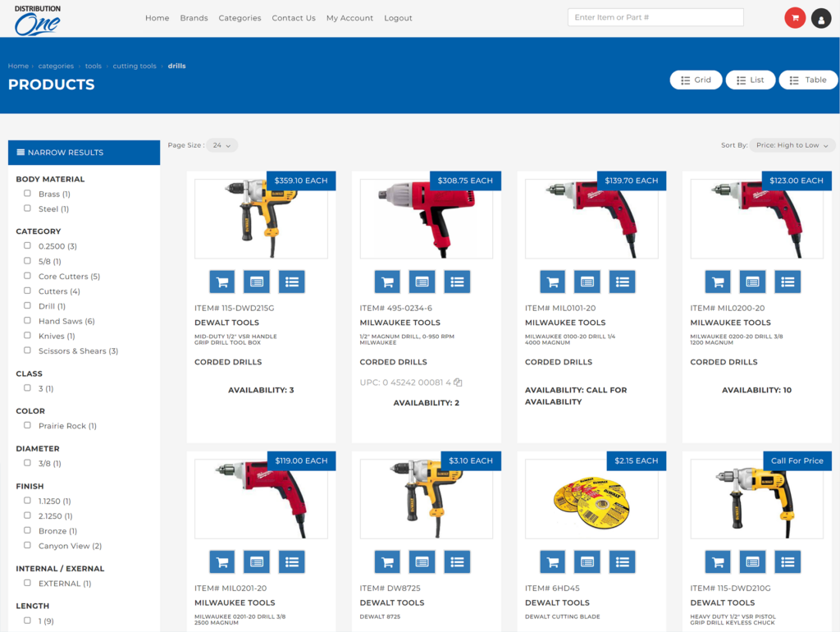Open quick view card icon for MIL0101-20
The height and width of the screenshot is (632, 840).
click(x=587, y=282)
